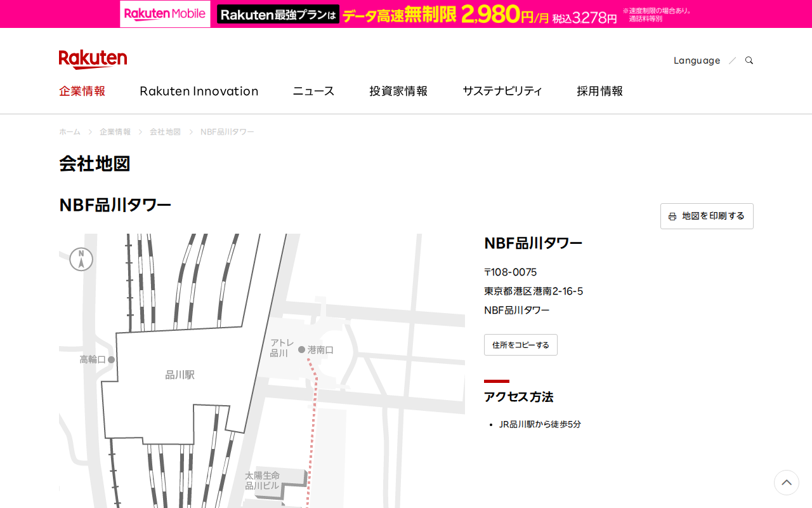
Task: Open the 投資家情報 menu
Action: point(398,91)
